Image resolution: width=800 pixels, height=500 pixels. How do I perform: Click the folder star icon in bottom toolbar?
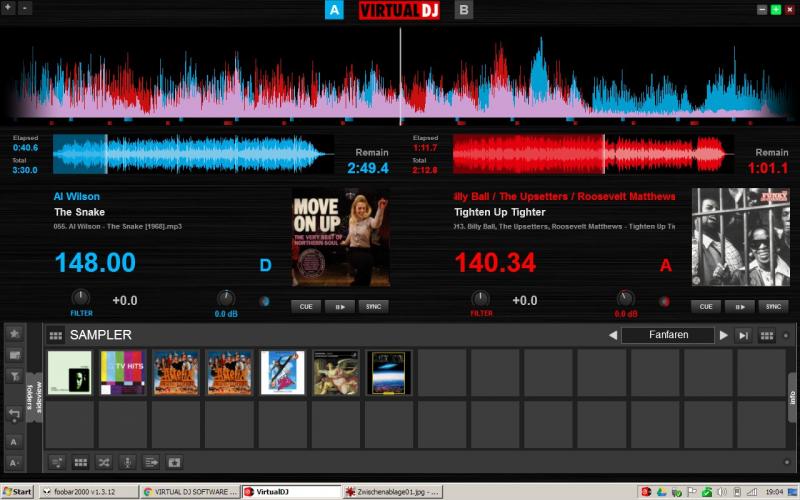tap(174, 463)
